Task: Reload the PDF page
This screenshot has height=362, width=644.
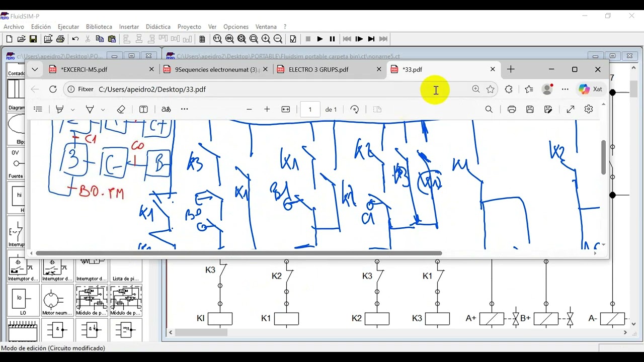Action: [x=53, y=89]
